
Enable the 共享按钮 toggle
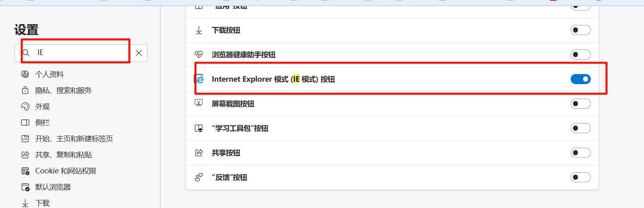click(x=580, y=153)
